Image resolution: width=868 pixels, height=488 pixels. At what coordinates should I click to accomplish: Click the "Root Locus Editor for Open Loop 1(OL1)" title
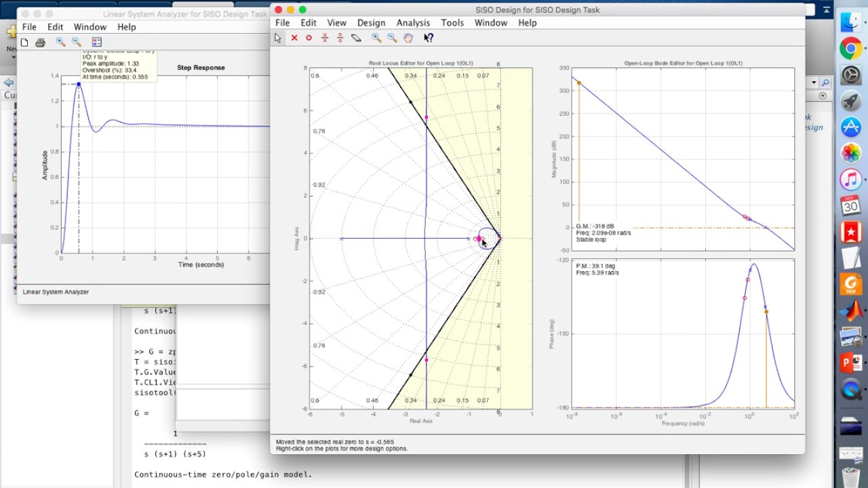(421, 63)
